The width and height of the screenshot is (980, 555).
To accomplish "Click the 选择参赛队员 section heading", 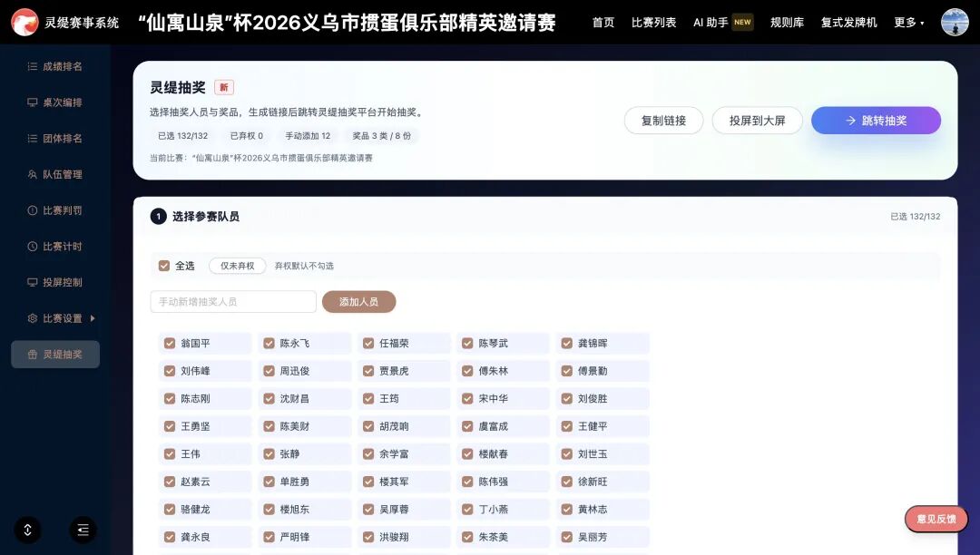I will click(206, 217).
